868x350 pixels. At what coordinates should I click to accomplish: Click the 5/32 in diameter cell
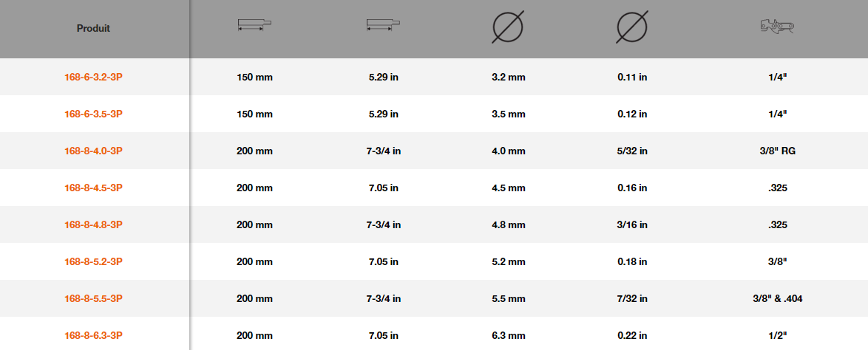[632, 151]
